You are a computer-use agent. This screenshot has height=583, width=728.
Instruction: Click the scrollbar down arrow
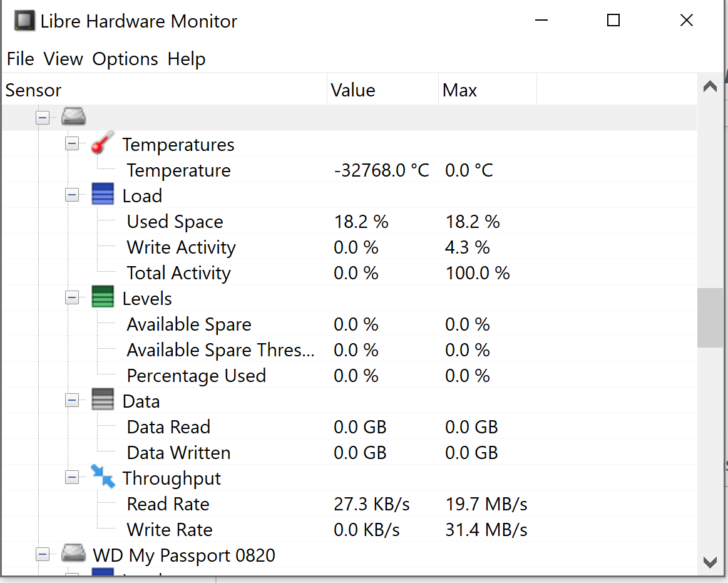710,562
